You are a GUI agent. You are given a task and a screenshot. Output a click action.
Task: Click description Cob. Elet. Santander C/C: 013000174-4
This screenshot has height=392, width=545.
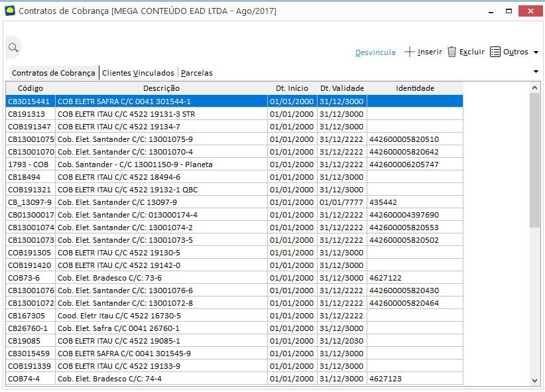(x=127, y=215)
